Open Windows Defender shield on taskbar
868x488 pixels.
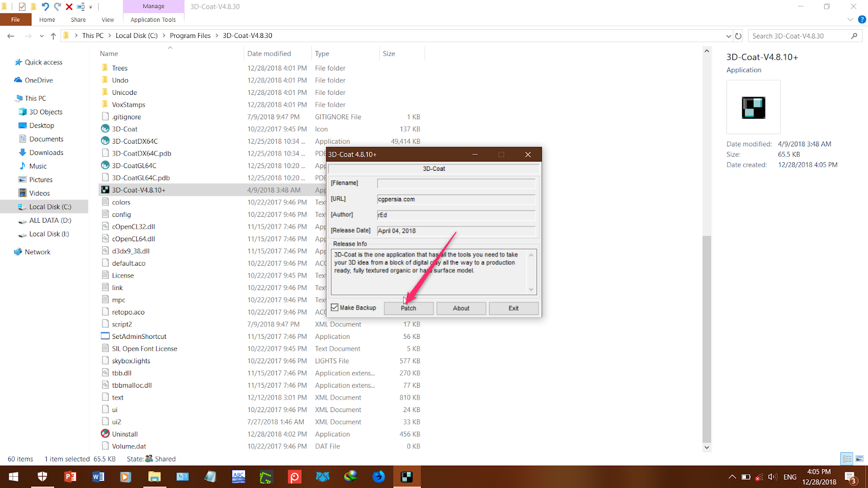pyautogui.click(x=42, y=477)
